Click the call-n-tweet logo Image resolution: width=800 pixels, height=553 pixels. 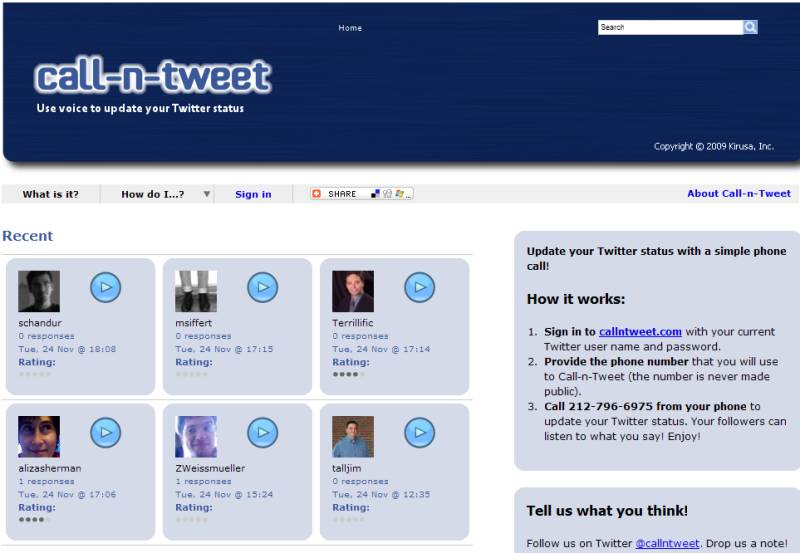(153, 77)
